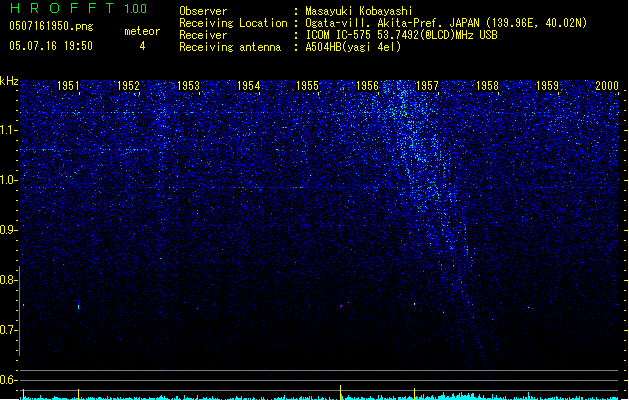Click the Receiving antenna label

click(230, 47)
